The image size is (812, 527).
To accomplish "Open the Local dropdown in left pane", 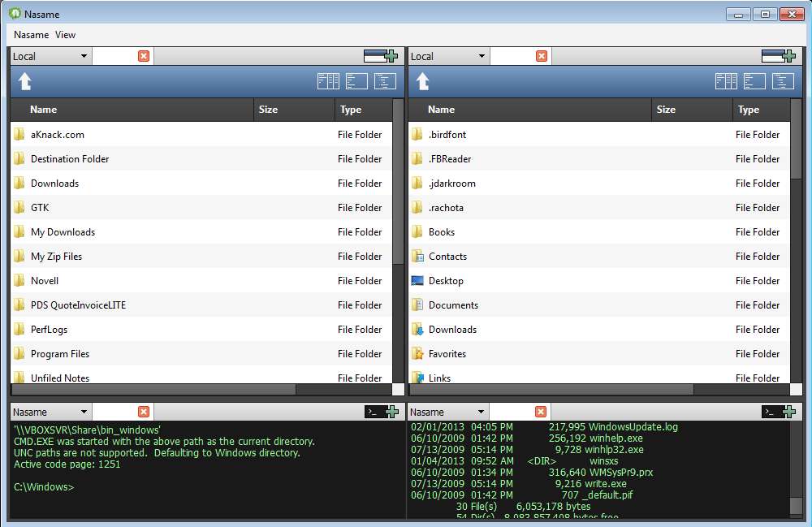I will 50,56.
